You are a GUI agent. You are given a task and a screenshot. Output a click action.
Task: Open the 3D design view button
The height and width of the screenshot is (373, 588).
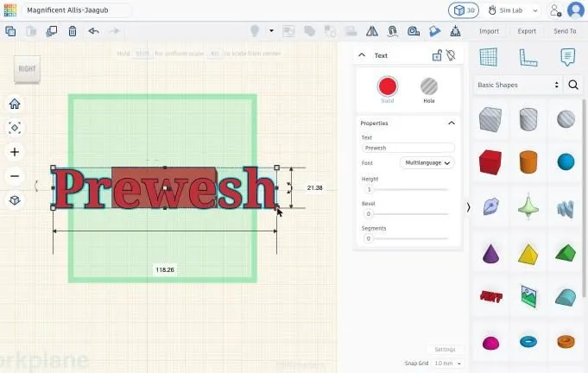click(464, 10)
